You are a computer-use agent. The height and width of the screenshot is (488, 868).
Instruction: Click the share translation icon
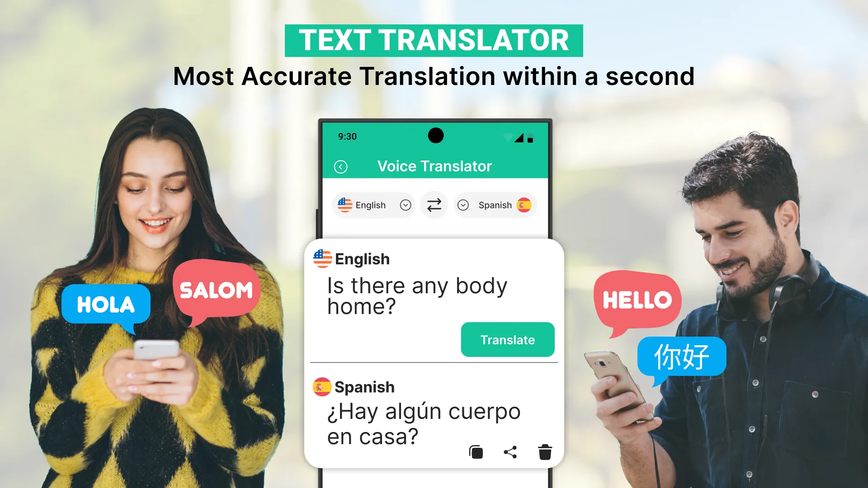coord(509,451)
